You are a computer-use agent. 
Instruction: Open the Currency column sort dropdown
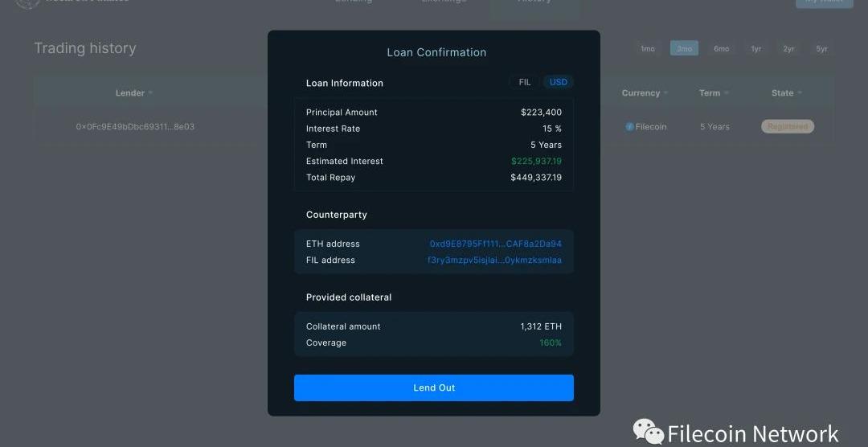pyautogui.click(x=667, y=93)
